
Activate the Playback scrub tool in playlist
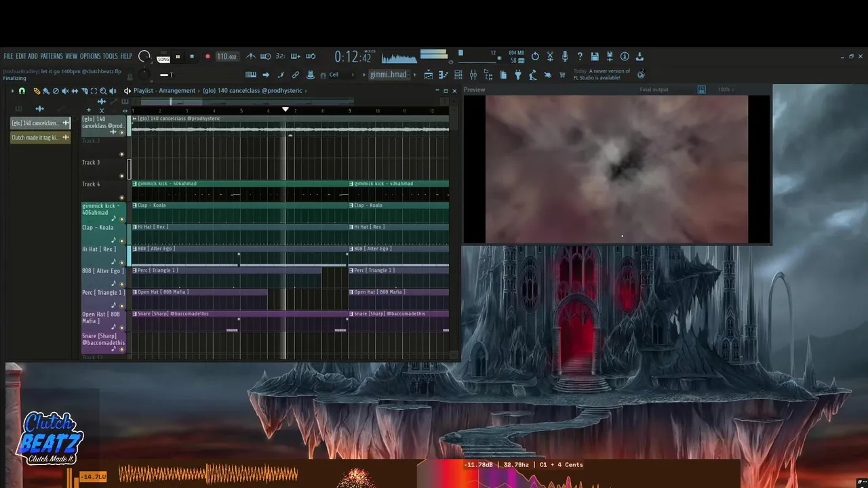point(113,91)
